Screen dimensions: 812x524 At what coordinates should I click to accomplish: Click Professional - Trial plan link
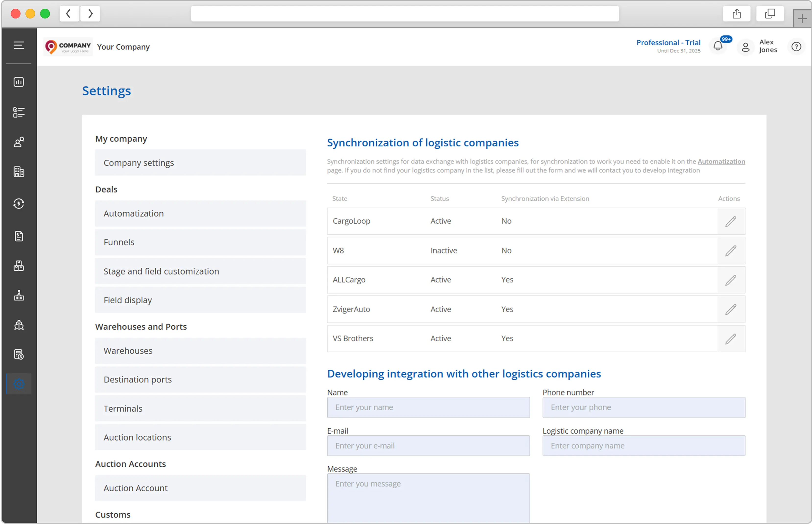(668, 43)
